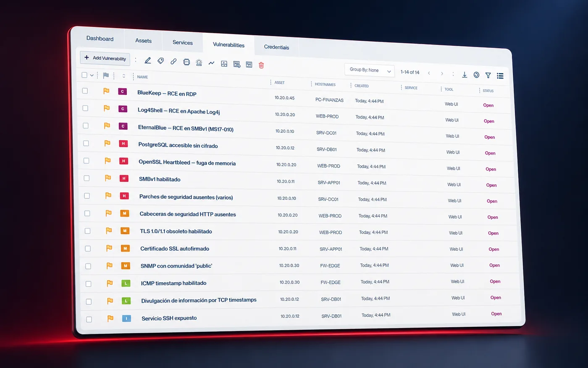Viewport: 588px width, 368px height.
Task: Open the Log4Shell vulnerability entry
Action: click(179, 111)
